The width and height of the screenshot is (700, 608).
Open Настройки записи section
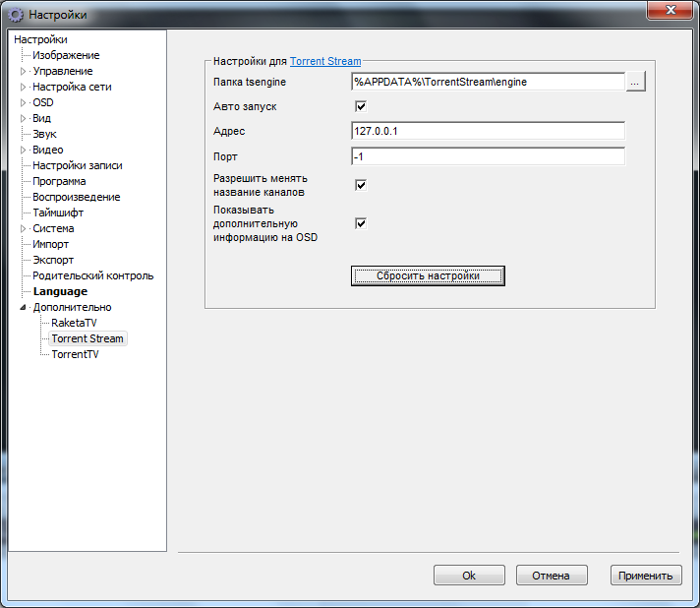click(78, 165)
